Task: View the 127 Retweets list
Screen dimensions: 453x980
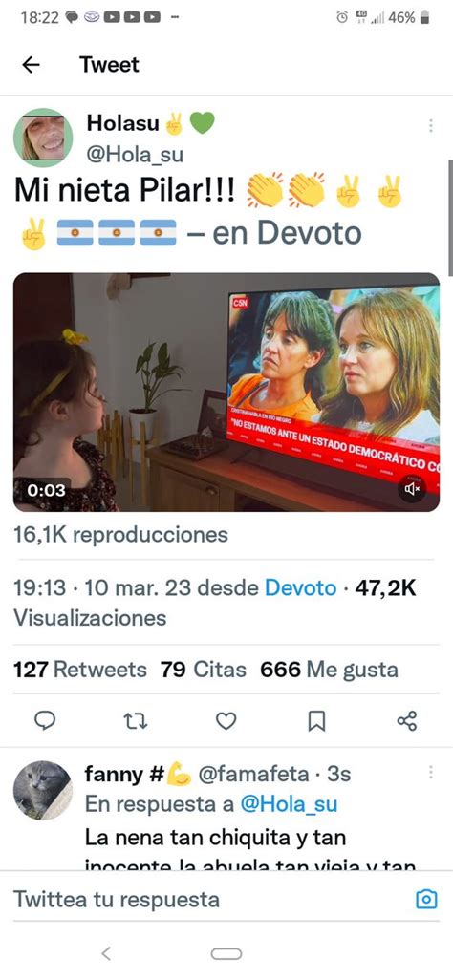Action: [x=80, y=670]
